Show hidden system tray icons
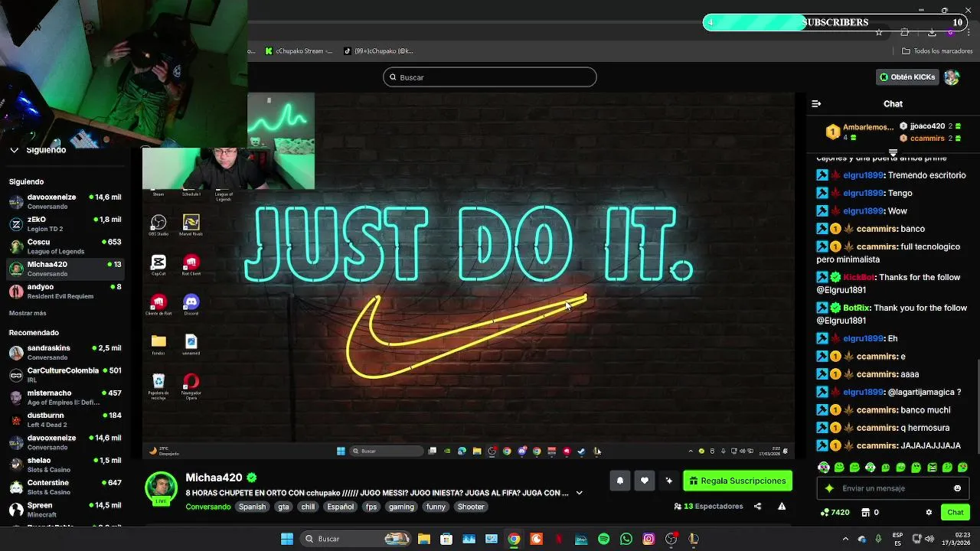 click(x=845, y=539)
